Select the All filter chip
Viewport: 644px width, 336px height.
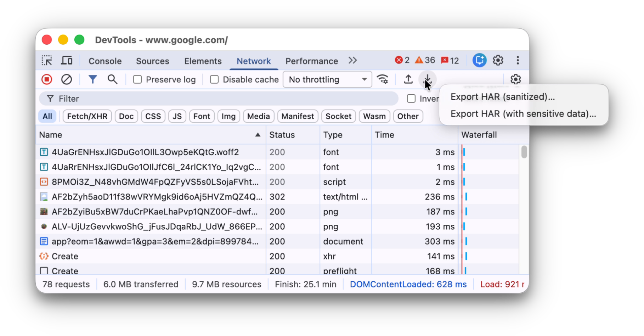[47, 116]
